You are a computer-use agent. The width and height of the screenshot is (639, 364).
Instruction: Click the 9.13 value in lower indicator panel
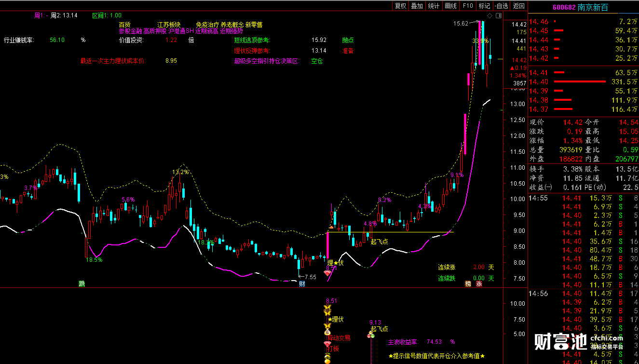375,323
